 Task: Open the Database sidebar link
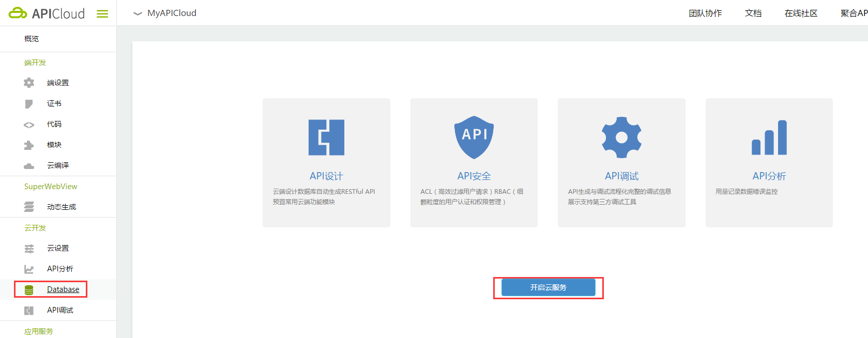coord(63,289)
